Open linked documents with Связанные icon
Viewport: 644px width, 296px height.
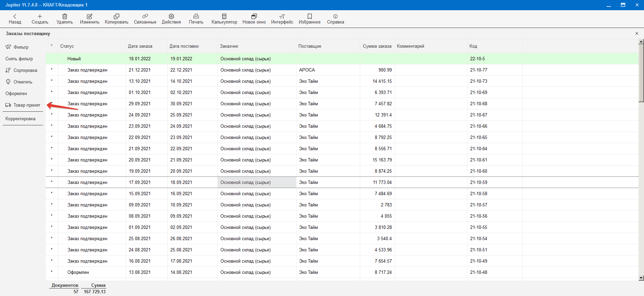(x=145, y=16)
